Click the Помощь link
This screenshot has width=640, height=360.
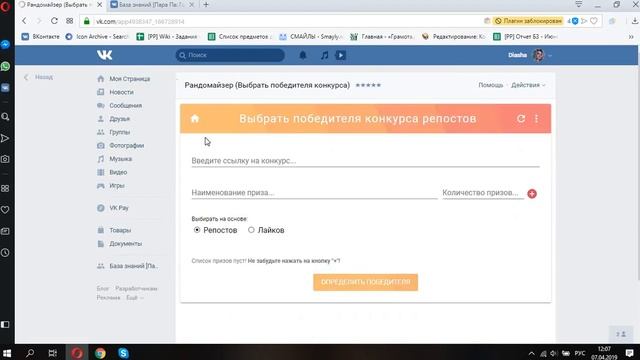coord(491,85)
